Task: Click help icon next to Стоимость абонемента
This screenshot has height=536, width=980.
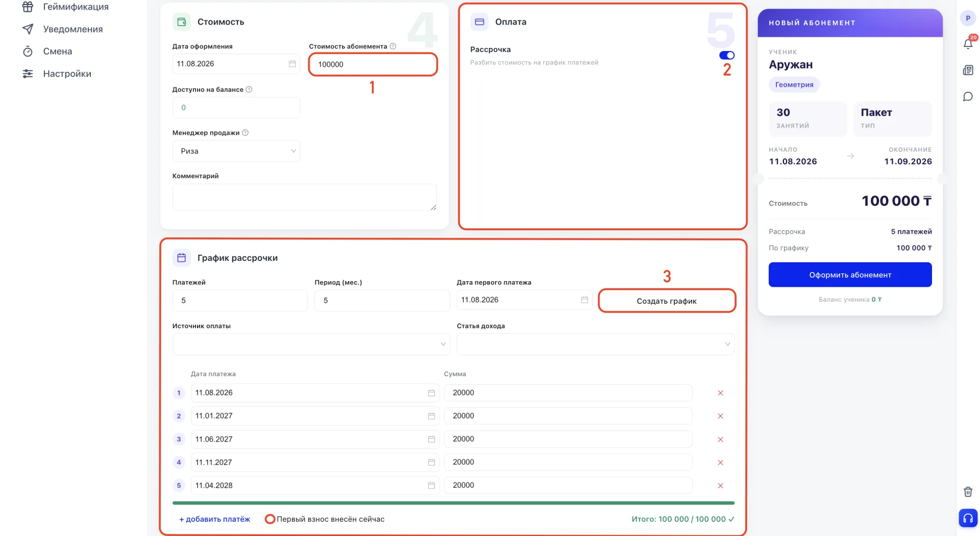Action: [393, 46]
